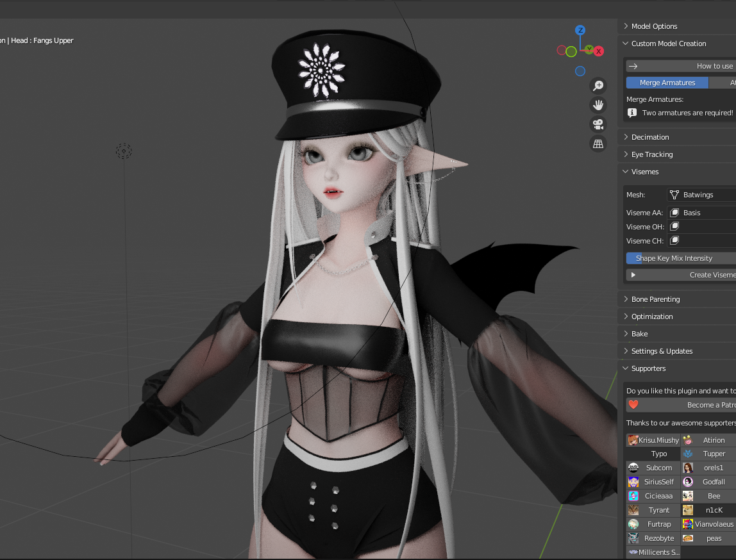Toggle the camera view icon
This screenshot has height=560, width=736.
tap(598, 124)
